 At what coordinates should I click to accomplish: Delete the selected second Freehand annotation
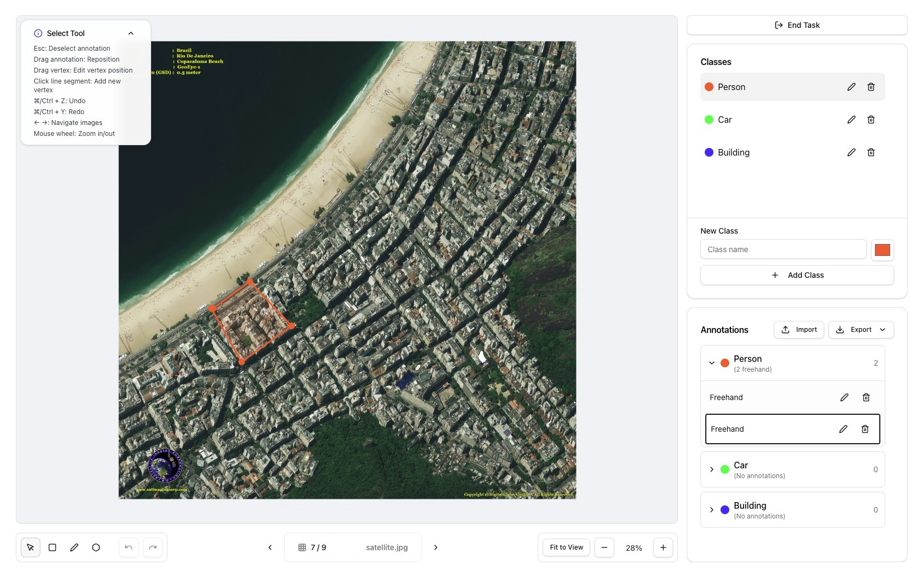[865, 429]
